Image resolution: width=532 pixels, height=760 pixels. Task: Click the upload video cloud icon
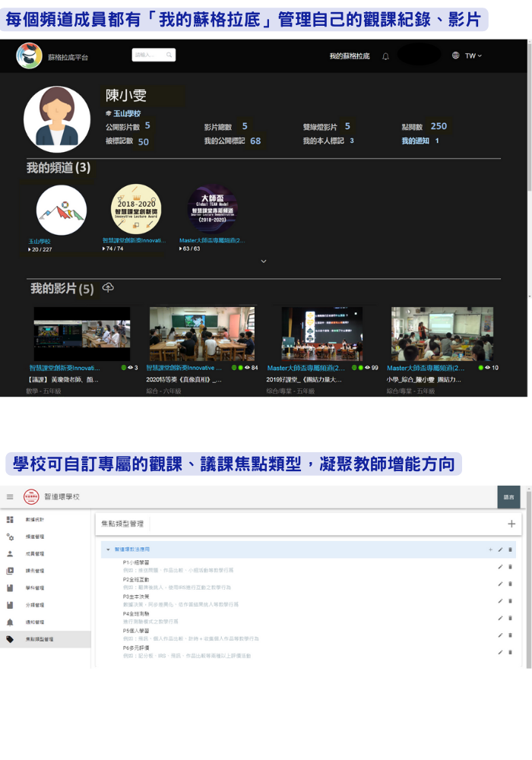point(108,287)
